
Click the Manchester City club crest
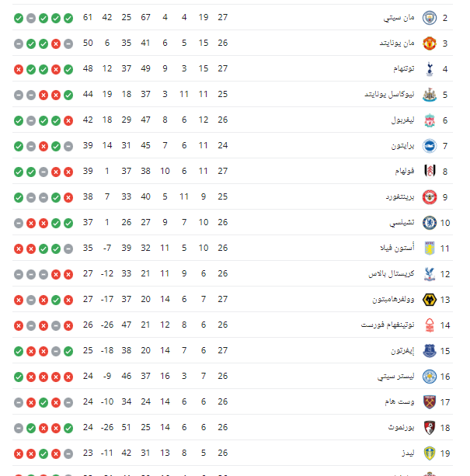click(x=428, y=17)
